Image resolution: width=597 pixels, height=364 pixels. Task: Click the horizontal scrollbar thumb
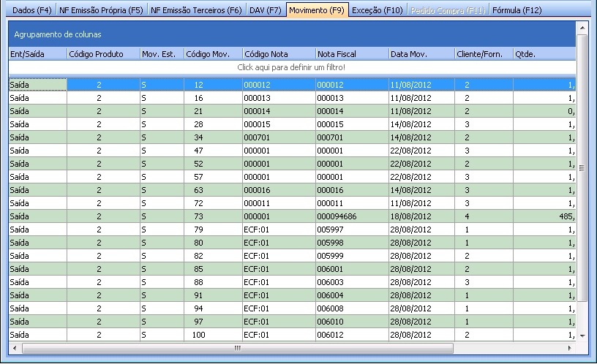tap(238, 348)
